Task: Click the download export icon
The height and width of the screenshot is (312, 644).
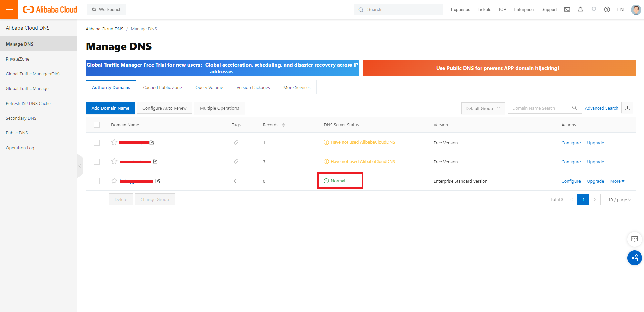Action: click(627, 108)
